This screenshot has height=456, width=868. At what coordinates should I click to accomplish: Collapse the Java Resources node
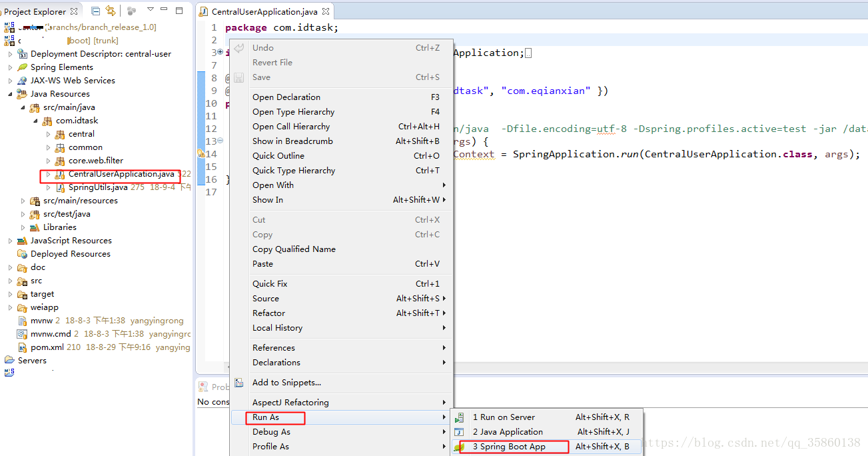(10, 94)
